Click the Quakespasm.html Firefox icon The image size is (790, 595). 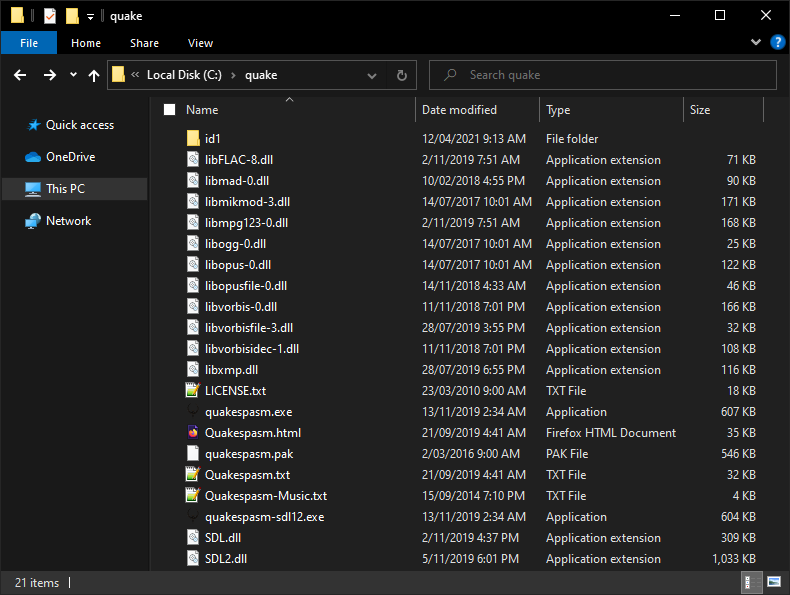pos(193,432)
